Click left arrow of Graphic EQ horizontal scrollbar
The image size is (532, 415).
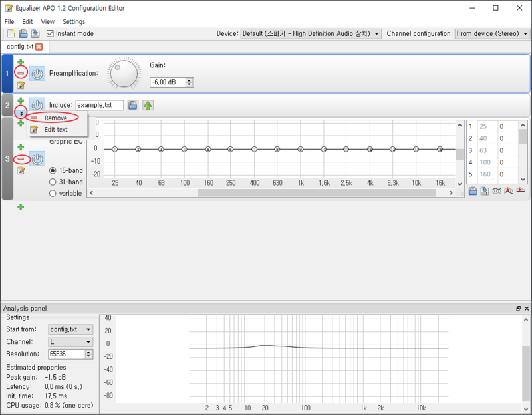[x=91, y=193]
